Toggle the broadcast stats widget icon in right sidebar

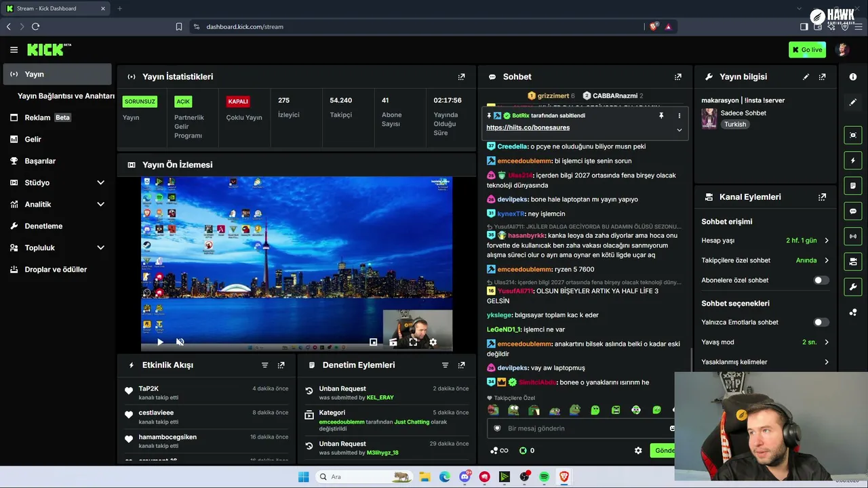[x=853, y=236]
